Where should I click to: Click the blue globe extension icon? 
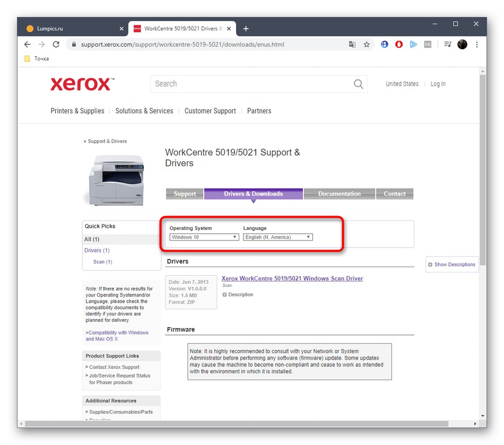385,45
